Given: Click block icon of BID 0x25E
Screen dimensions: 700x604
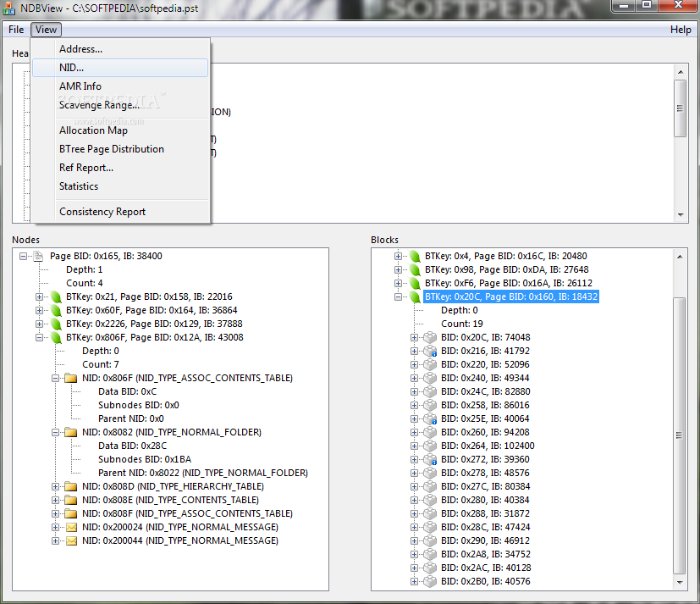Looking at the screenshot, I should pyautogui.click(x=430, y=418).
